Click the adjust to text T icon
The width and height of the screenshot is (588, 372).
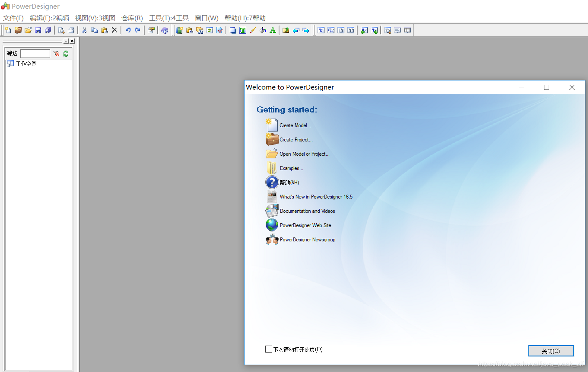[x=243, y=30]
